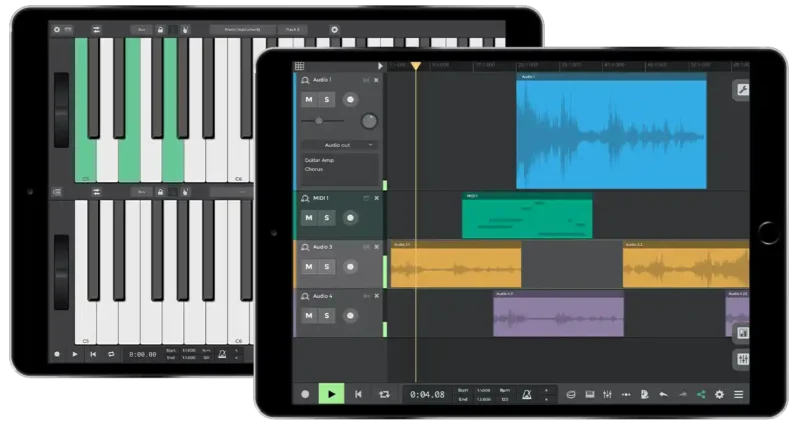800x423 pixels.
Task: Open settings gear in back tablet top bar
Action: (334, 30)
